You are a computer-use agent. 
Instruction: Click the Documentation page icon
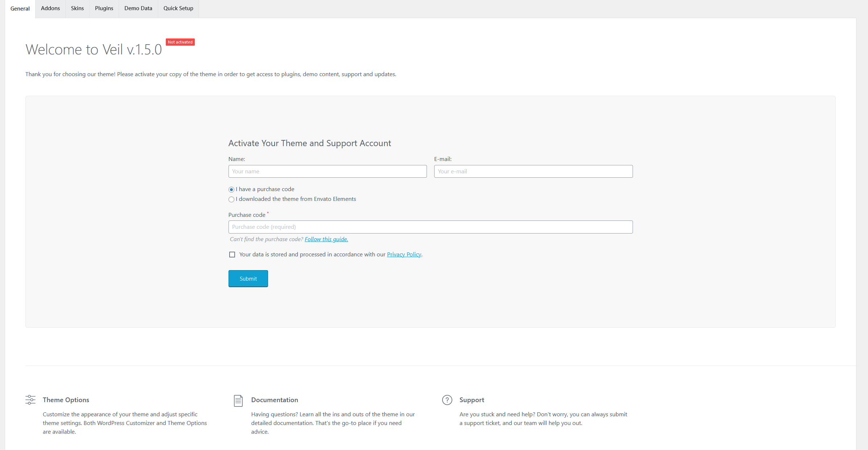click(x=238, y=401)
